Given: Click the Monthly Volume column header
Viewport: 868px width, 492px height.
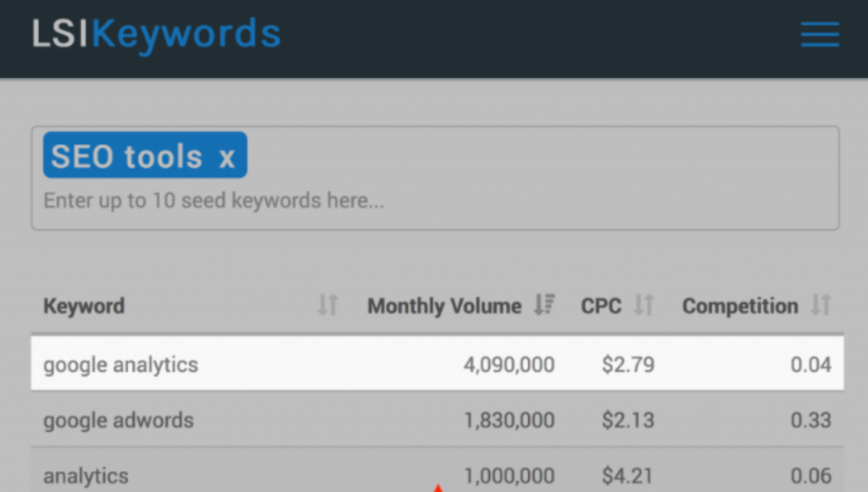Looking at the screenshot, I should coord(444,306).
